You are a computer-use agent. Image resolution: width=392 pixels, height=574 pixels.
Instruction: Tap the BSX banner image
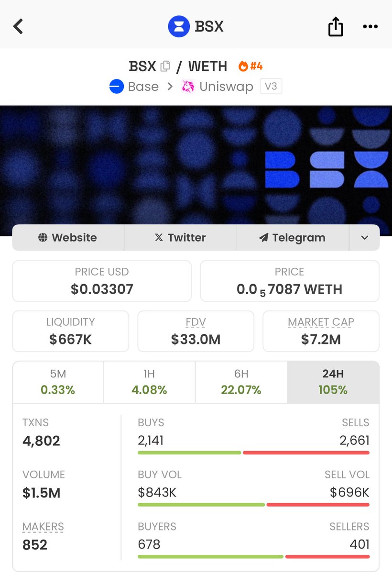pyautogui.click(x=196, y=165)
